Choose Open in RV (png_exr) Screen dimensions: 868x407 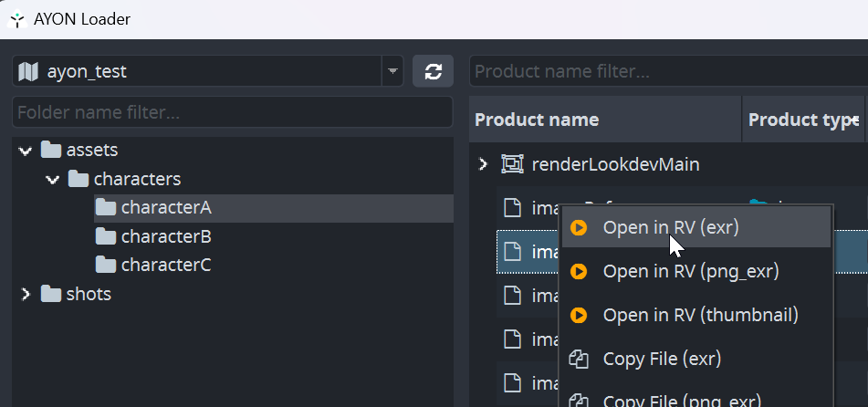point(690,272)
